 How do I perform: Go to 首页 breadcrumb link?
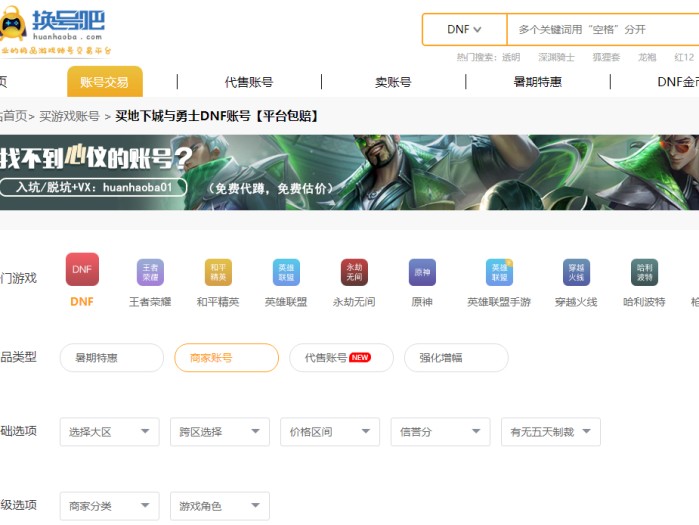pos(14,116)
